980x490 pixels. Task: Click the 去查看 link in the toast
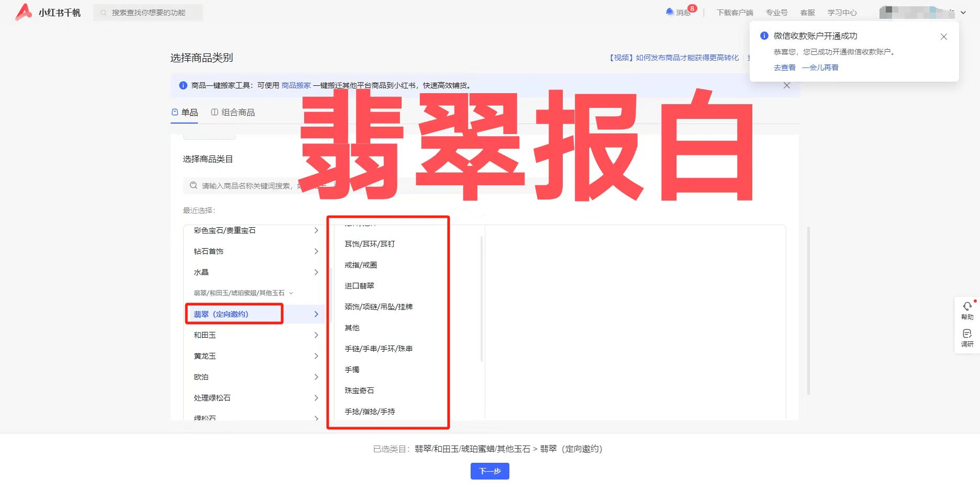(784, 68)
